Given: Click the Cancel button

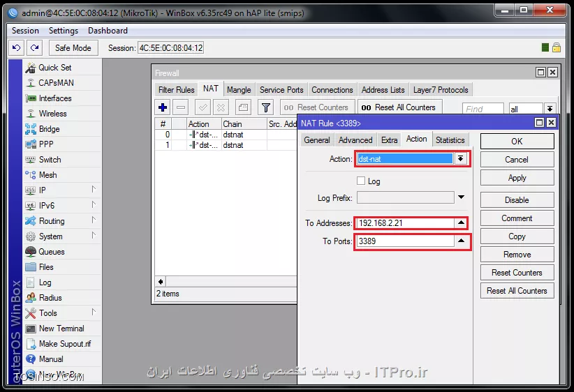Looking at the screenshot, I should [517, 160].
